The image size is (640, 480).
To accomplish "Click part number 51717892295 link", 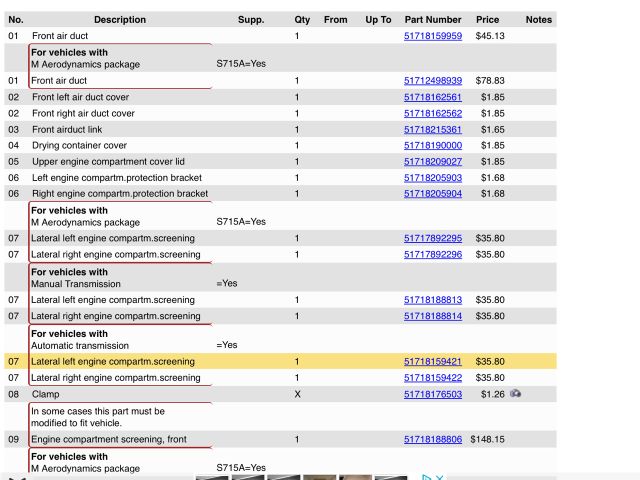I will pyautogui.click(x=432, y=238).
